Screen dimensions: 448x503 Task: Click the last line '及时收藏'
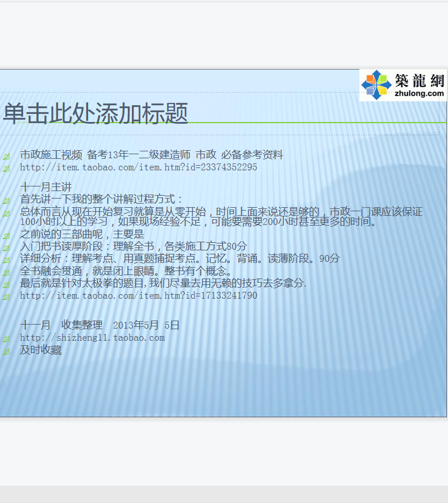tap(41, 350)
